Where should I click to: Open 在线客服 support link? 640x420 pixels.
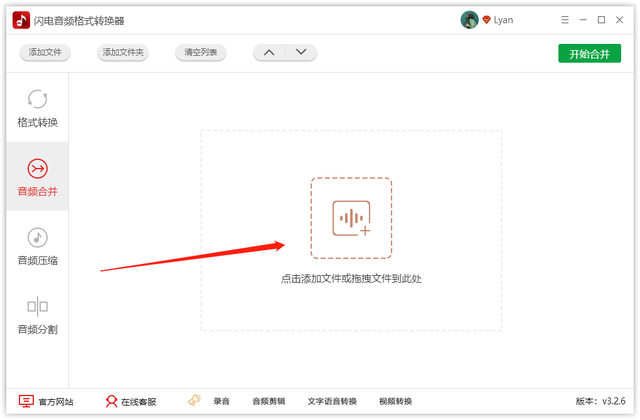click(131, 402)
